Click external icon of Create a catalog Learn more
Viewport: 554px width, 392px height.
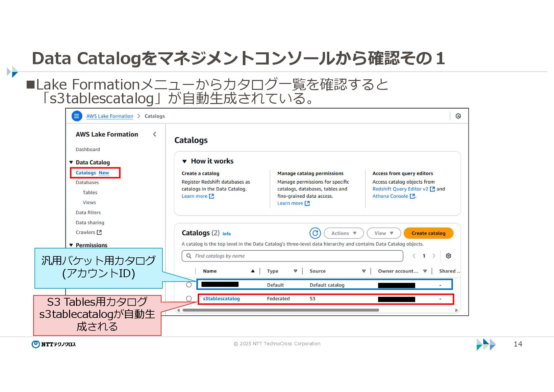212,196
